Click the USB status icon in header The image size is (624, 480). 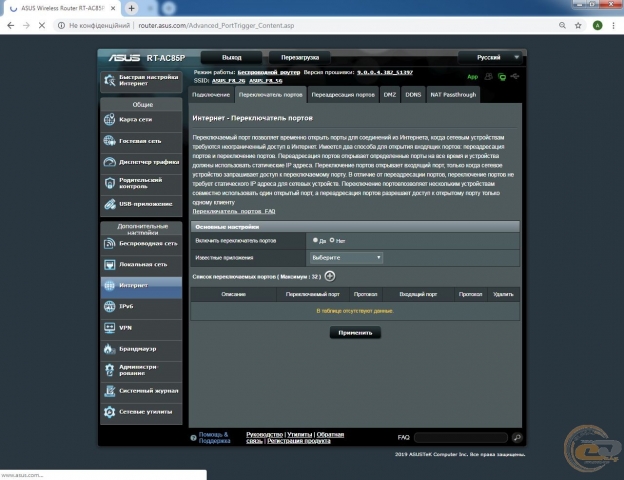click(x=515, y=76)
